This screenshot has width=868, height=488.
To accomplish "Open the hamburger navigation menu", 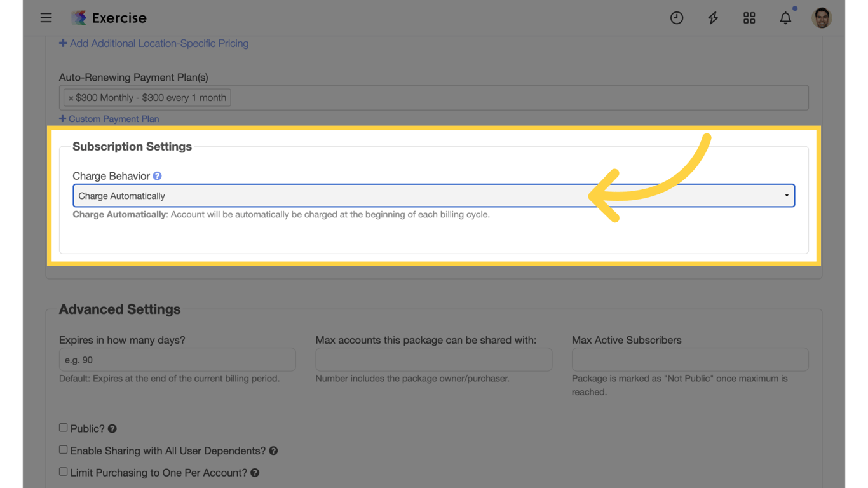I will pos(46,17).
